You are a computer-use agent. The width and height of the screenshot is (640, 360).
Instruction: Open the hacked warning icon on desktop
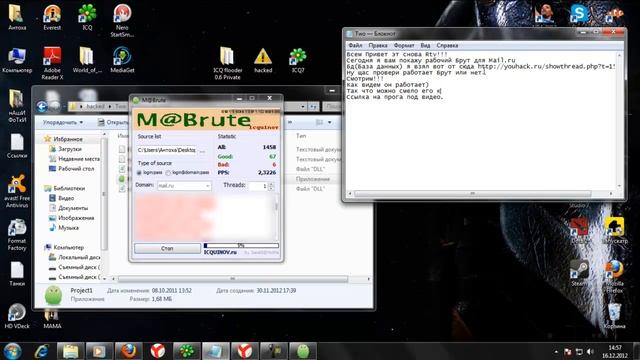(263, 60)
